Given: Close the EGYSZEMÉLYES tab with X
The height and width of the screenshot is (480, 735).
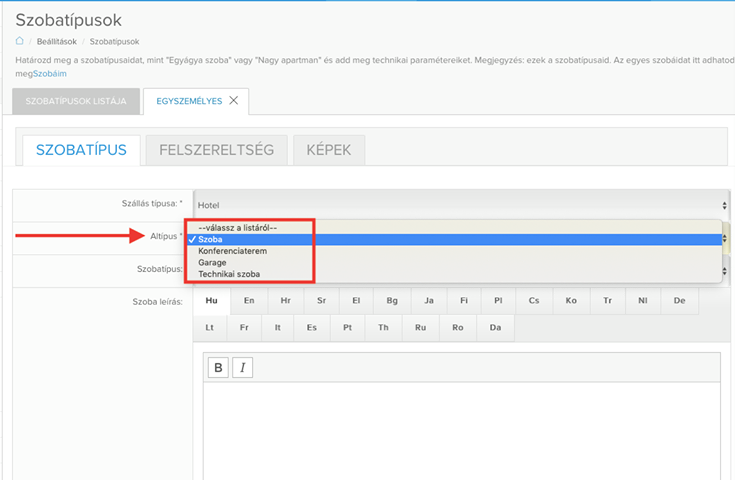Looking at the screenshot, I should pos(233,100).
